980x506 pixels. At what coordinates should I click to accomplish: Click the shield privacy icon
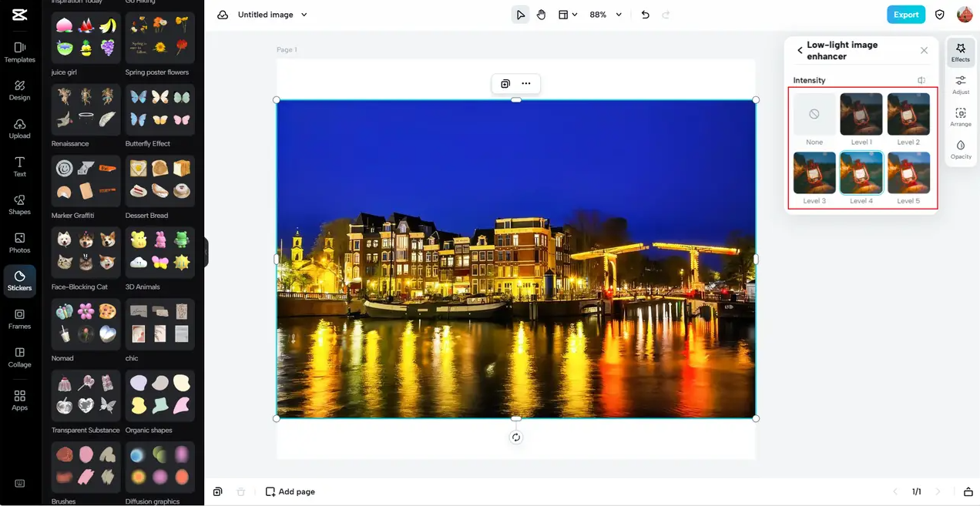point(939,15)
